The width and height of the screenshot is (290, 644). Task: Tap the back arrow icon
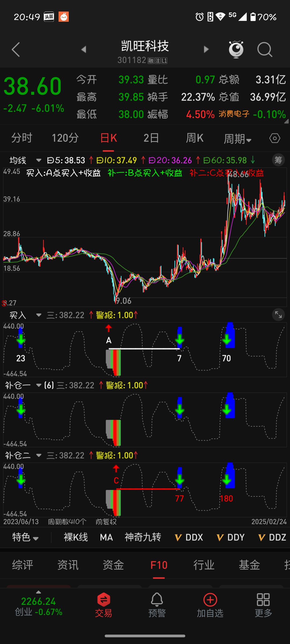click(x=16, y=50)
